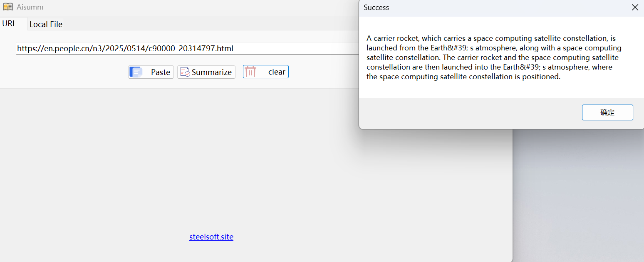
Task: Close the Success dialog with X
Action: (635, 7)
